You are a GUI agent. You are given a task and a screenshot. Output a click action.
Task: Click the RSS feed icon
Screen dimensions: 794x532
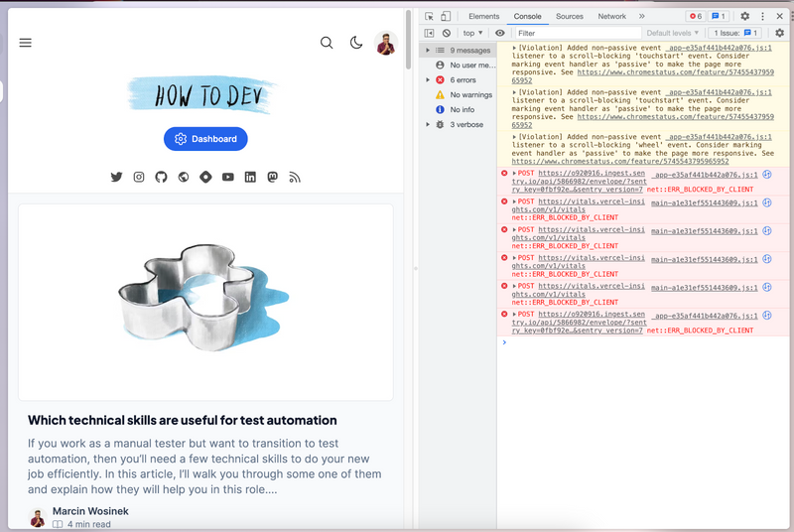(295, 177)
